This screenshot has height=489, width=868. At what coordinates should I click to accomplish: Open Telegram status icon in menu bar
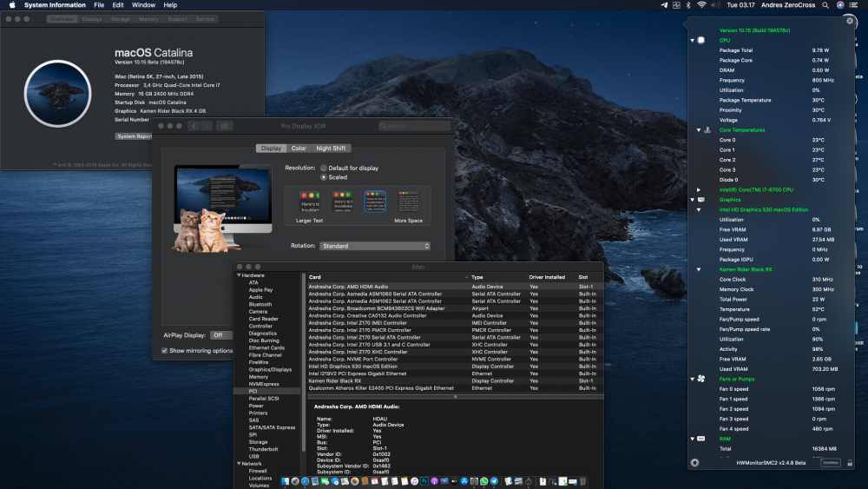click(664, 5)
